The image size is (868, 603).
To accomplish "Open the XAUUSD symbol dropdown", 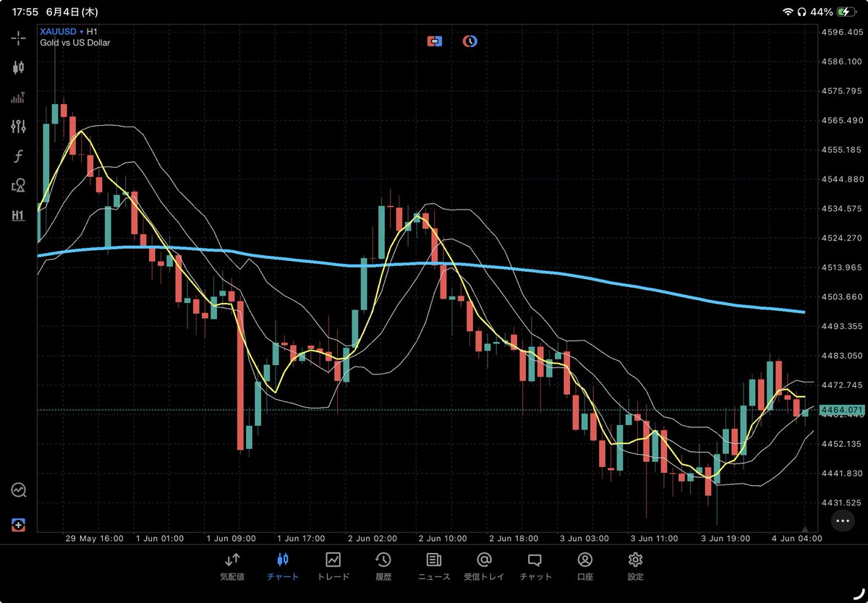I will 62,32.
